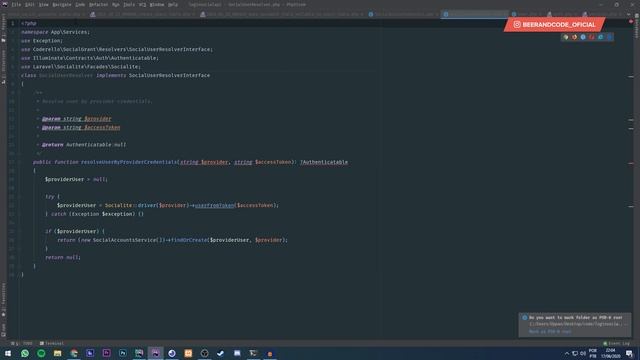Show hidden system tray icons chevron

coord(567,353)
